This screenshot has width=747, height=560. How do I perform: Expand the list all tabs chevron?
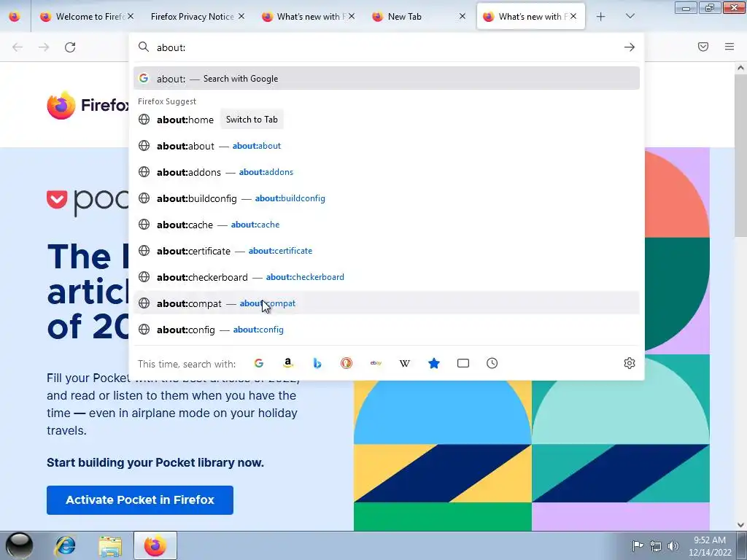[x=630, y=17]
